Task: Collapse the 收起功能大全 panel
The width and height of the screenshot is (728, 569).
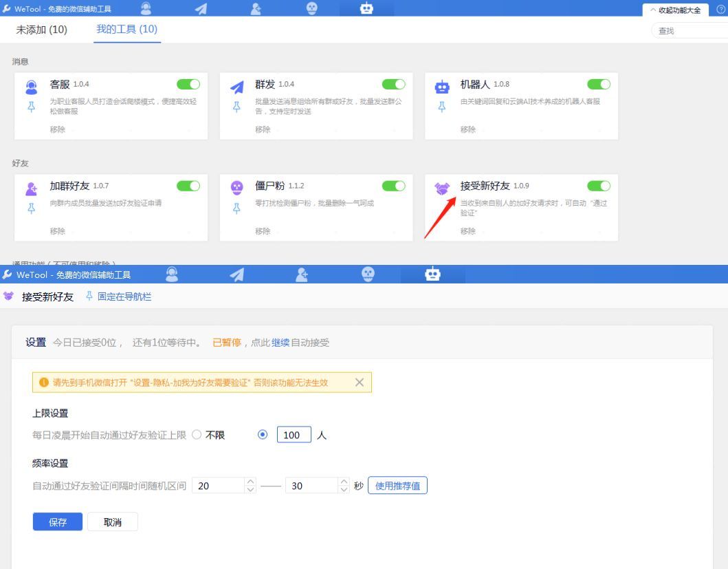Action: click(x=676, y=10)
